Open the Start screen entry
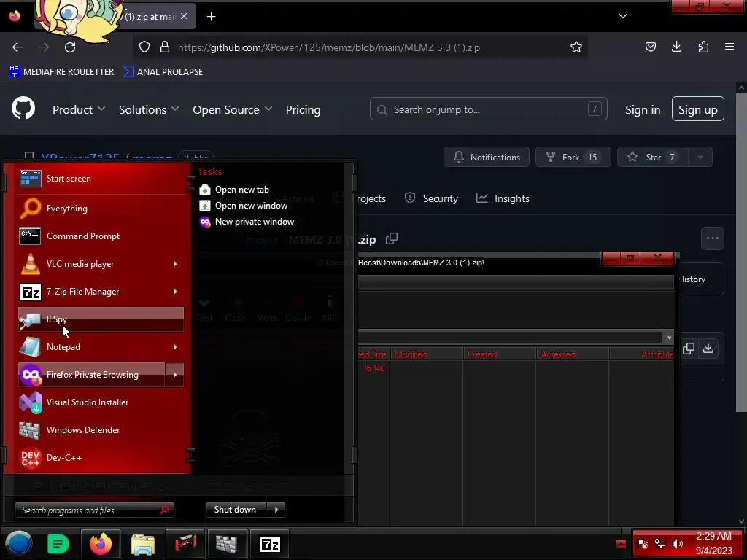 (x=101, y=179)
